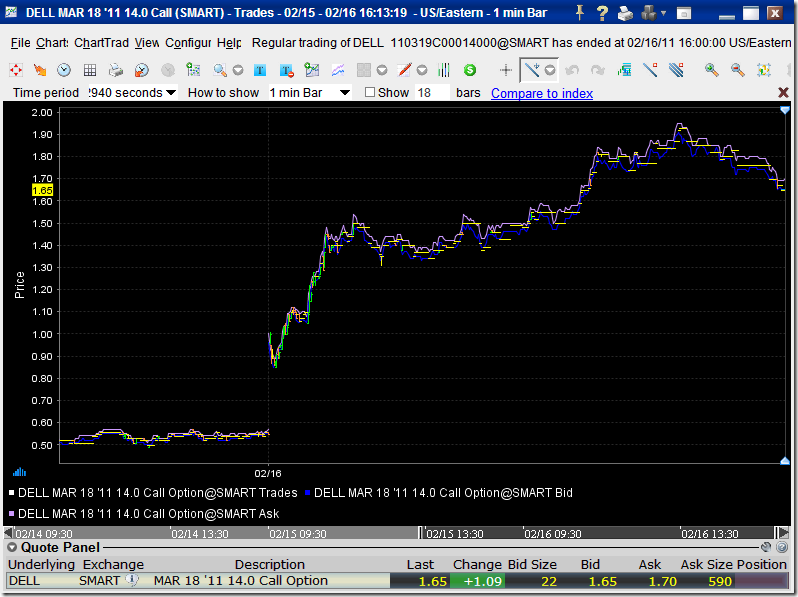Zoom out with red minus magnifier

tap(737, 70)
